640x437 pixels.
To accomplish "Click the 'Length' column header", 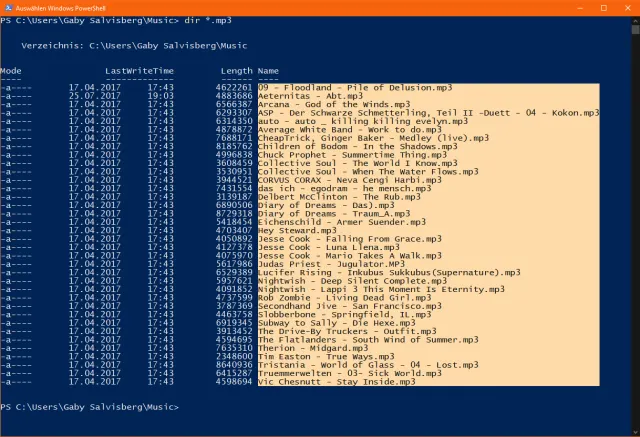I will [237, 71].
